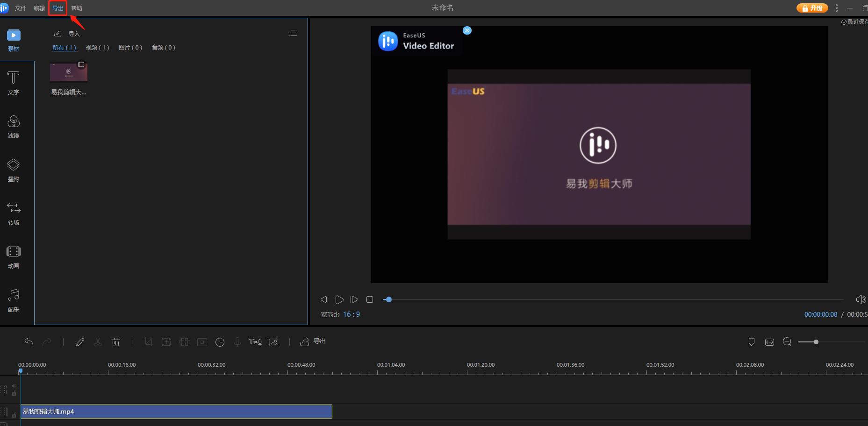Click the undo arrow in timeline toolbar

pos(29,342)
